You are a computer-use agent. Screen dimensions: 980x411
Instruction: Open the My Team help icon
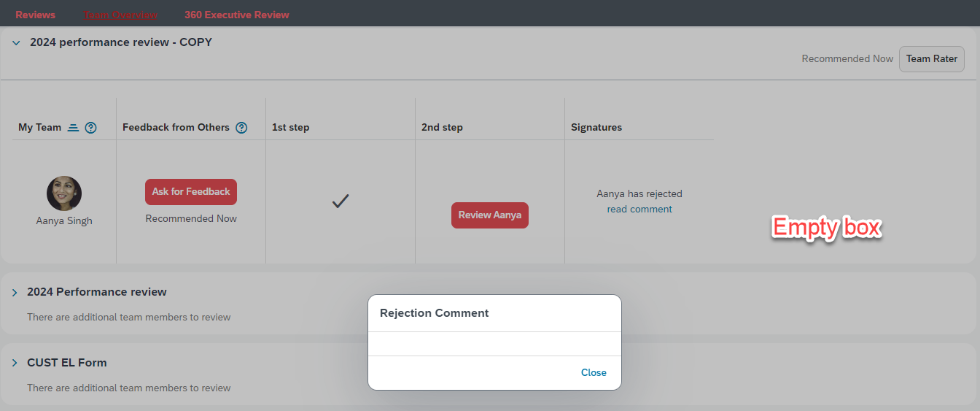tap(90, 128)
